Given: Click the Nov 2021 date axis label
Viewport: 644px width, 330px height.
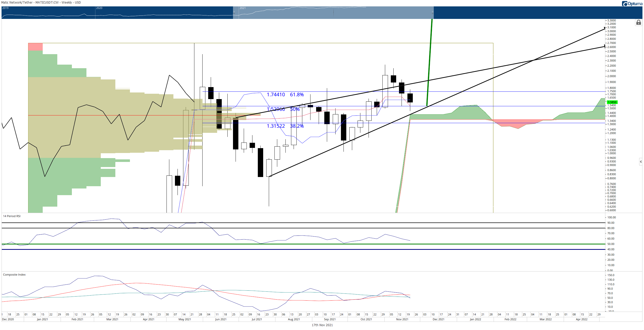Looking at the screenshot, I should click(x=402, y=319).
